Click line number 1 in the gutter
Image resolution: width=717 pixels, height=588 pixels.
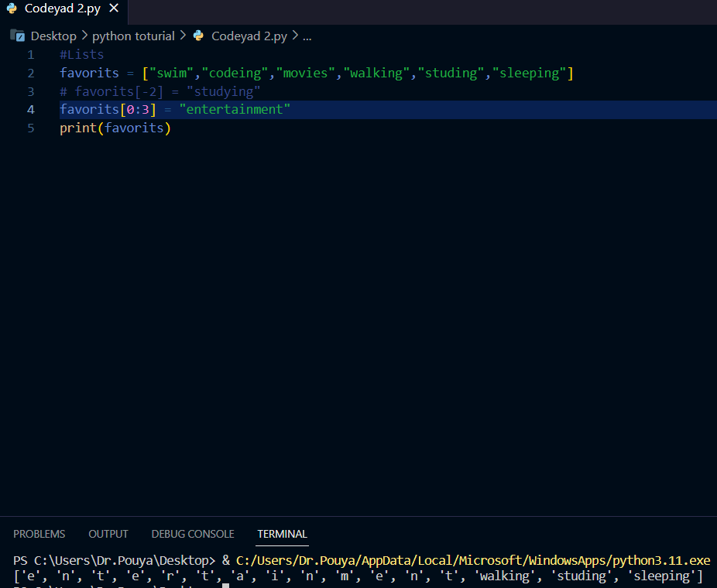click(x=31, y=54)
